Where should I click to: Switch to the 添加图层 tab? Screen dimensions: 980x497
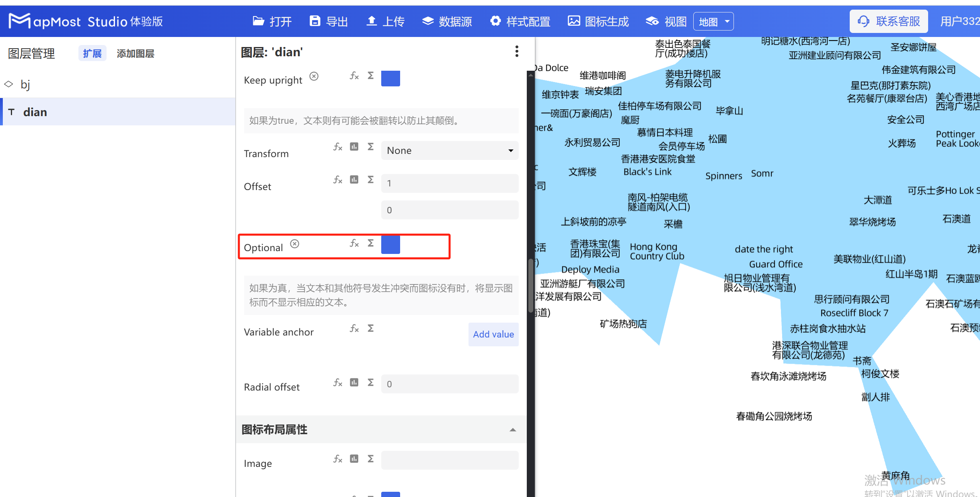[x=136, y=53]
